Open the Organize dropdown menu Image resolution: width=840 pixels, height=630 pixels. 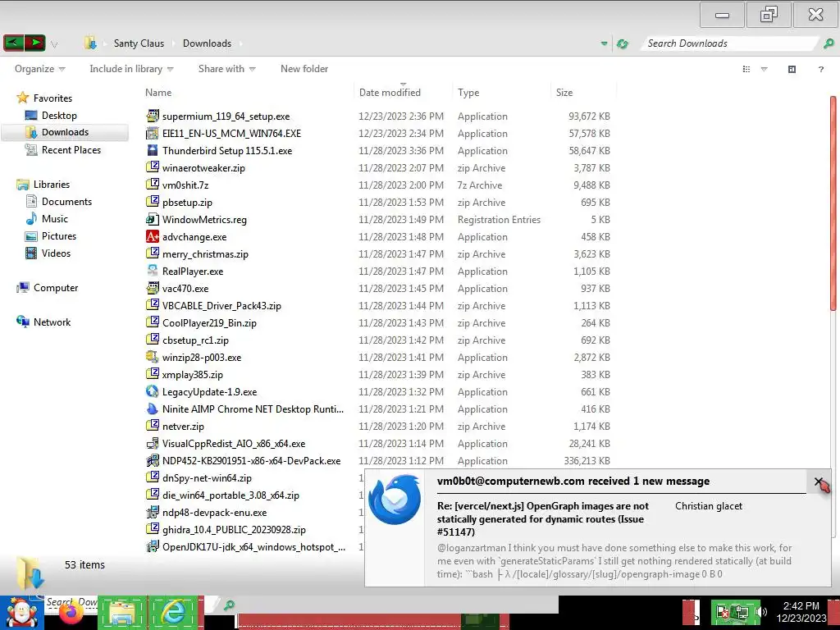point(39,69)
